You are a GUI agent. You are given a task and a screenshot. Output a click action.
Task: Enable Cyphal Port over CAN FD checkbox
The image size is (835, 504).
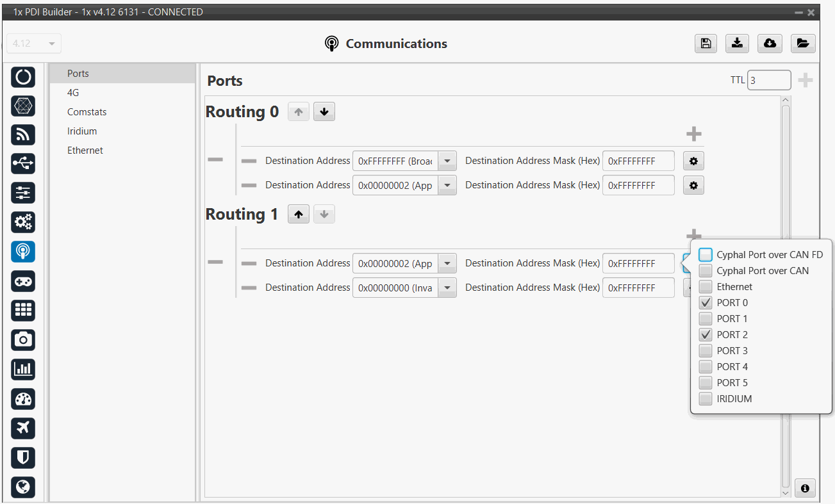[x=706, y=255]
